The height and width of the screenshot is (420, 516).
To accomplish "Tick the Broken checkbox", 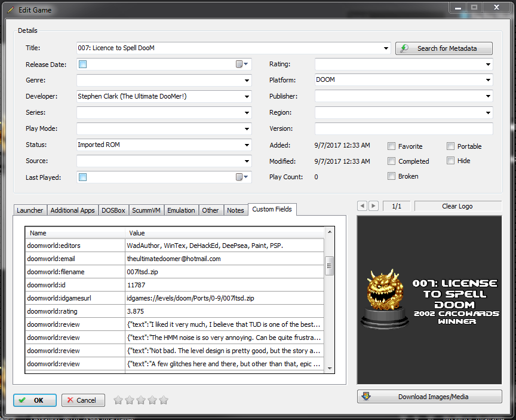I will click(x=391, y=176).
